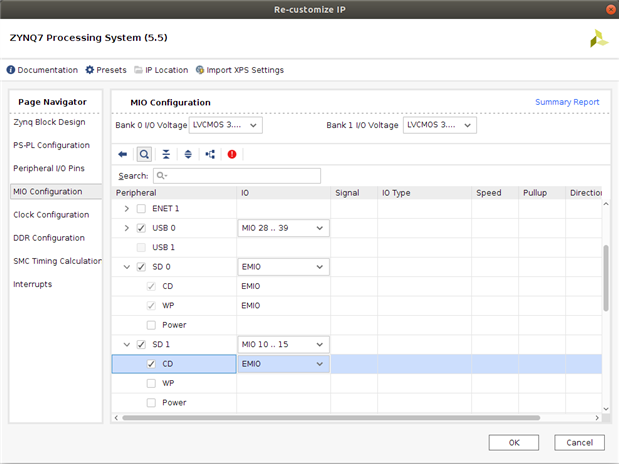Image resolution: width=619 pixels, height=464 pixels.
Task: Click the IP Location folder item
Action: [x=161, y=70]
